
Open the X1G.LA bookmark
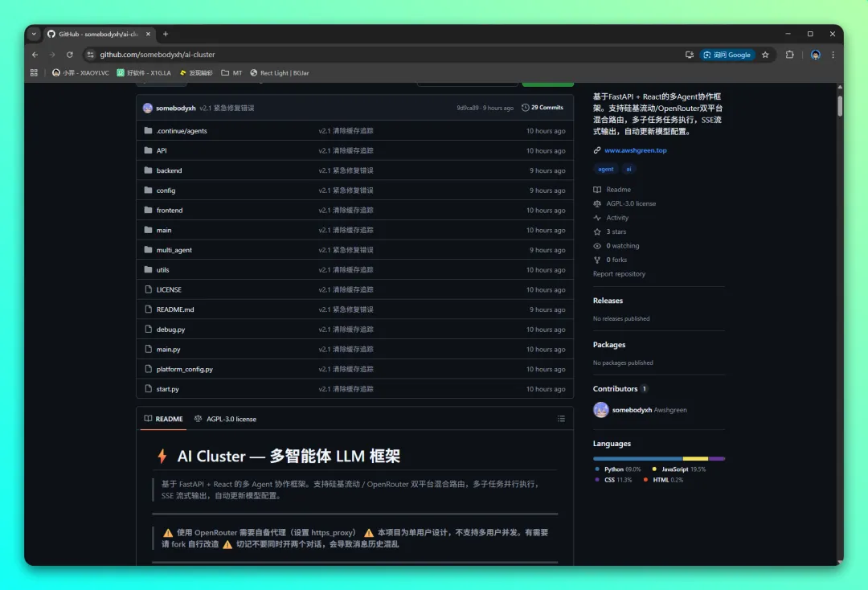pyautogui.click(x=144, y=73)
